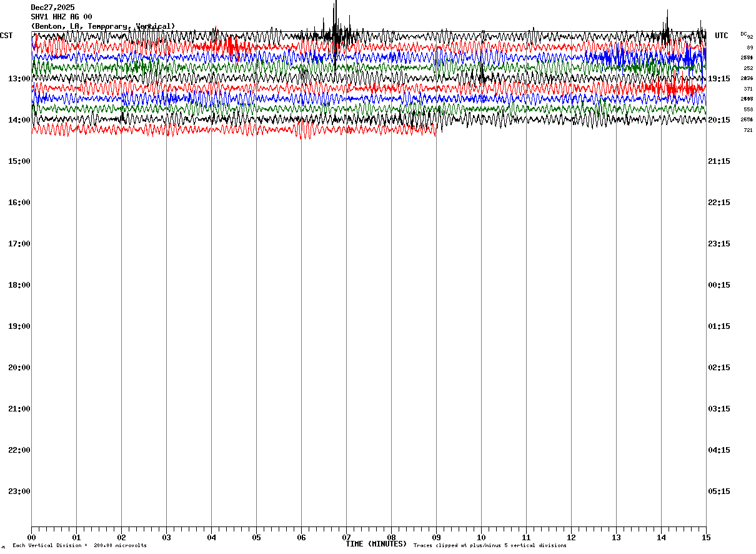Select the 18:00 CST row label
756x554 pixels.
pyautogui.click(x=19, y=285)
